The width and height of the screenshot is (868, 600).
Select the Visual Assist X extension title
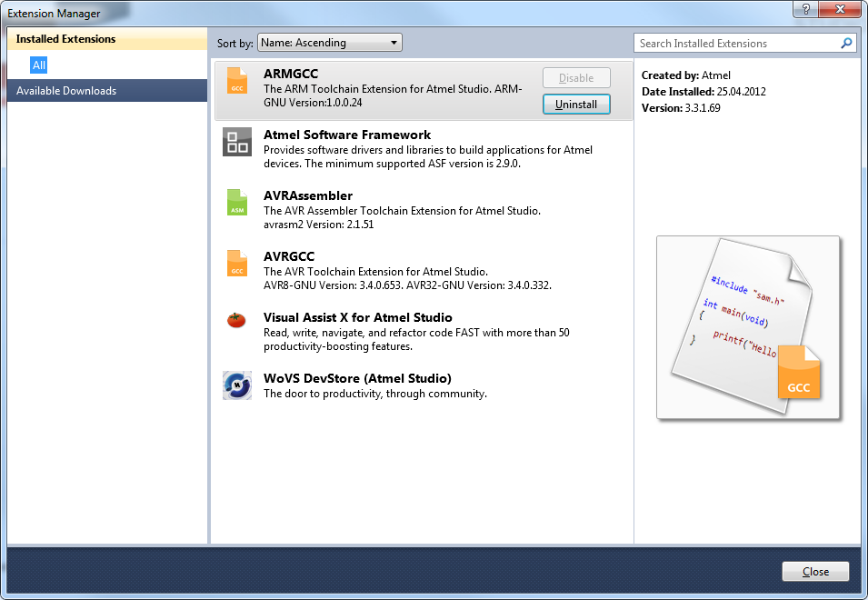(357, 317)
